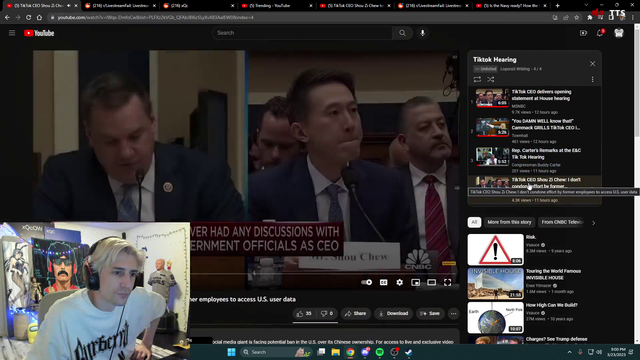Start voice search with the microphone
The width and height of the screenshot is (640, 360).
pos(422,33)
